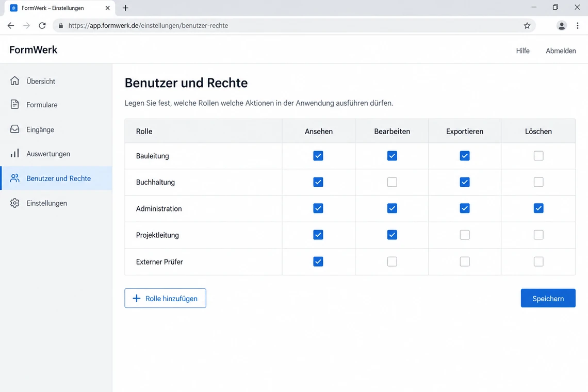This screenshot has width=588, height=392.
Task: Click the Einstellungen gear icon
Action: point(14,203)
